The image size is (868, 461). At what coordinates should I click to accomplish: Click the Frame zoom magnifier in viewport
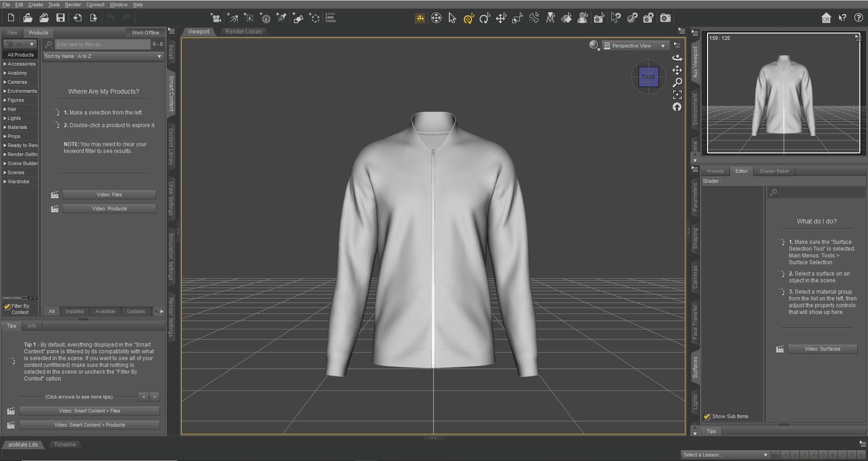point(677,82)
